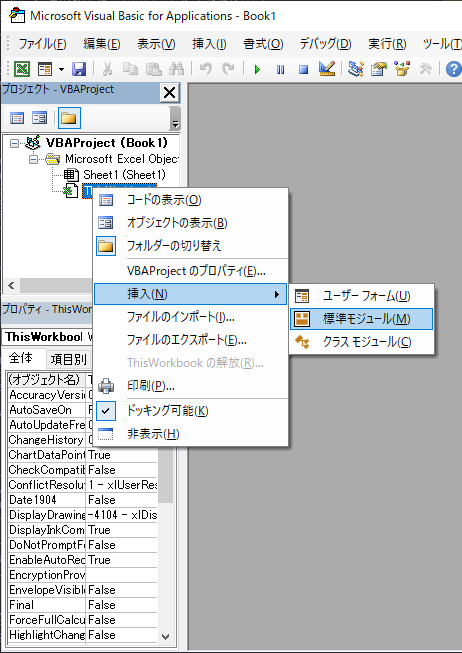Click the View Microsoft Excel toolbar icon

tap(22, 69)
